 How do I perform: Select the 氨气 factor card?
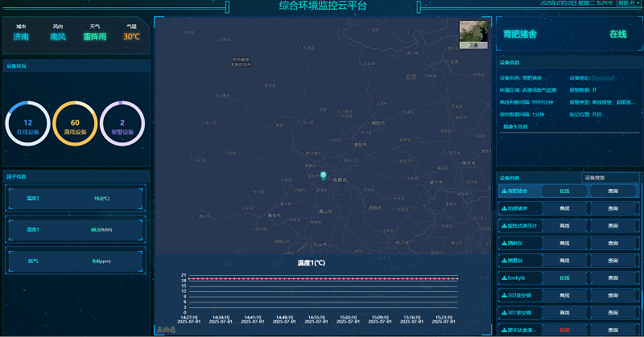pos(75,261)
